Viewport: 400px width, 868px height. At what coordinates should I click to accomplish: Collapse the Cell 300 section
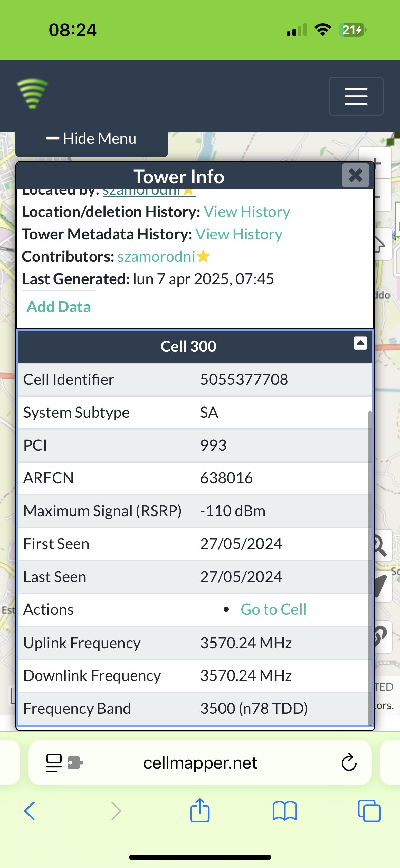coord(360,343)
